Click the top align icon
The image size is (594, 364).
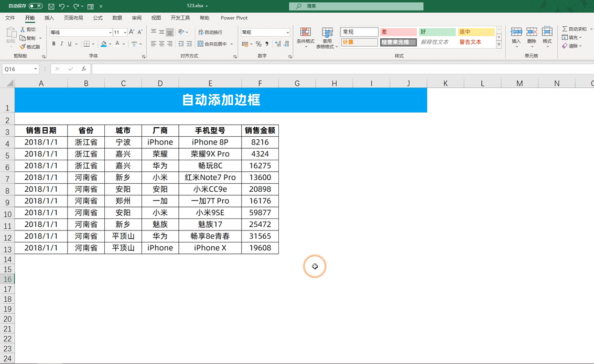pyautogui.click(x=154, y=32)
